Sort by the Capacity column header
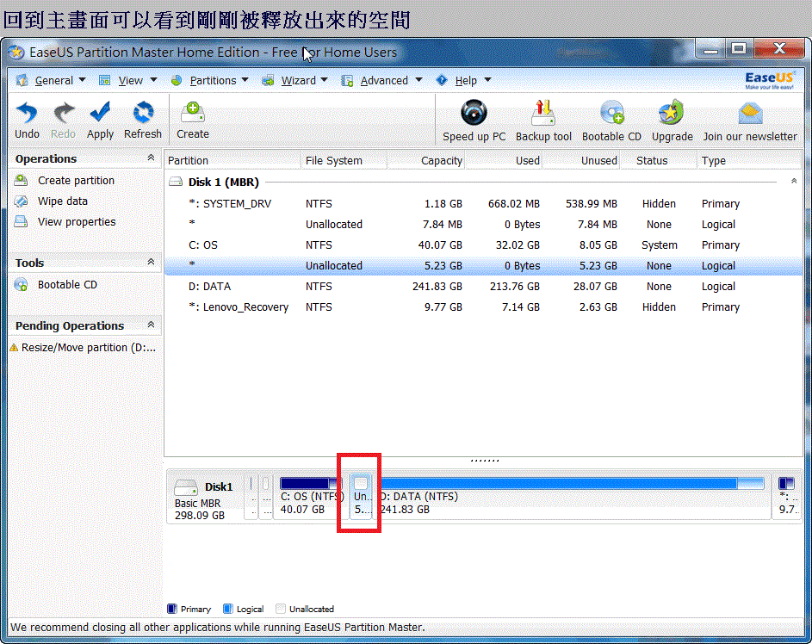The image size is (812, 644). click(x=425, y=160)
